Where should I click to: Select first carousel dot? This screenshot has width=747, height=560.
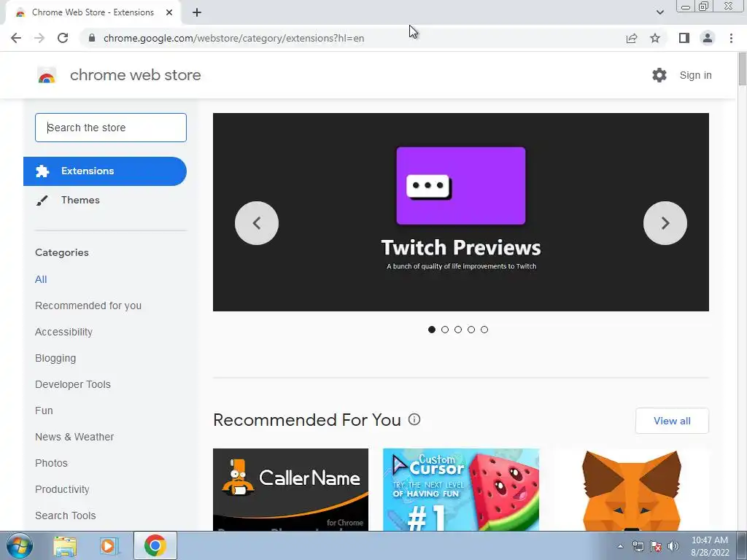[x=432, y=330]
